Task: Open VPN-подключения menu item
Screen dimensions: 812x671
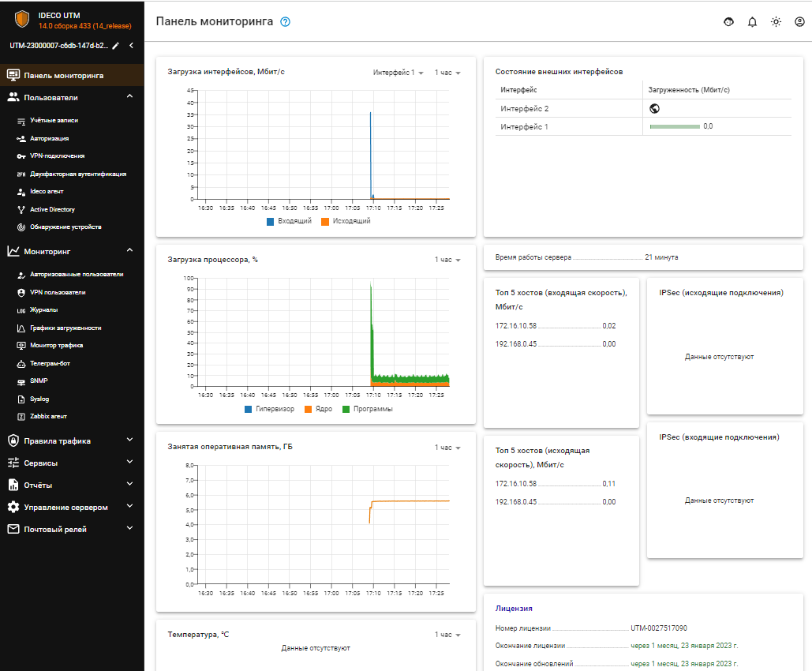Action: (57, 156)
